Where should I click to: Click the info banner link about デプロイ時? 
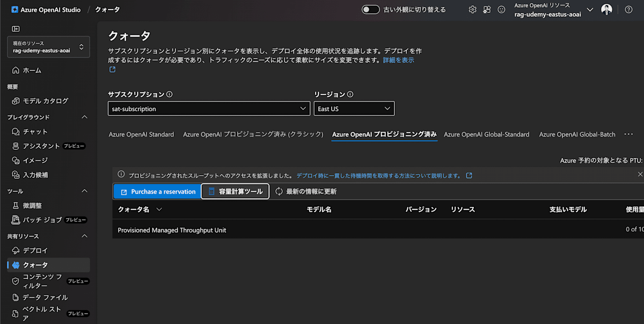pos(379,176)
